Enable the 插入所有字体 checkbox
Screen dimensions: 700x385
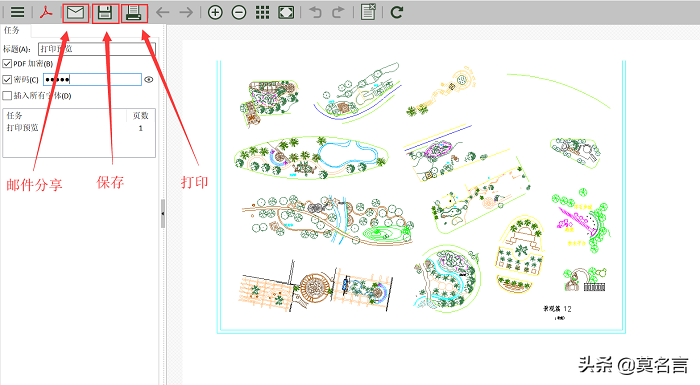pyautogui.click(x=7, y=96)
